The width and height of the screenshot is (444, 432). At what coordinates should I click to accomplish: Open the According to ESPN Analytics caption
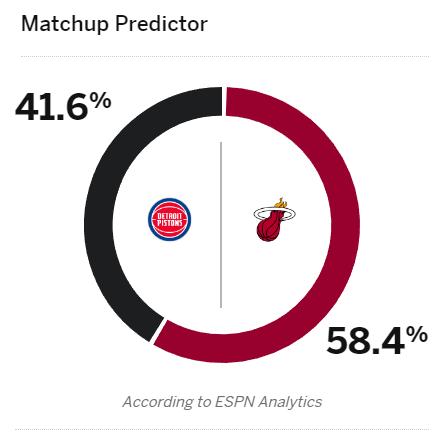pyautogui.click(x=222, y=402)
